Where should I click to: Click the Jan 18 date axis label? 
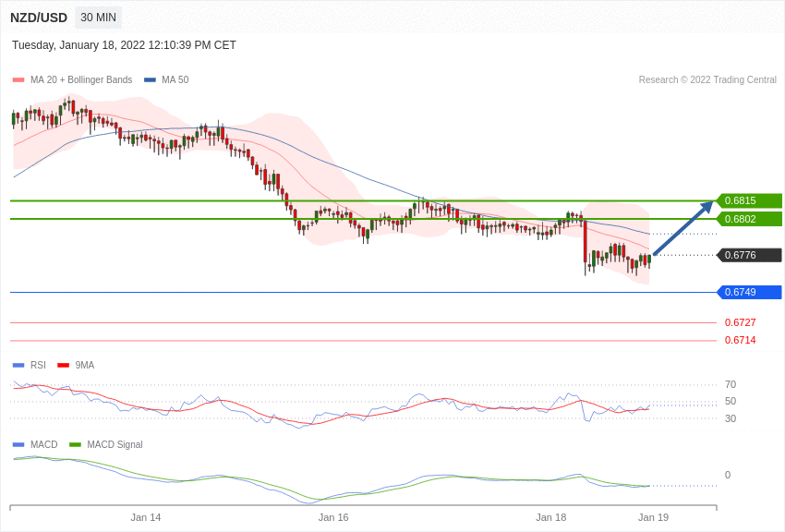point(551,517)
